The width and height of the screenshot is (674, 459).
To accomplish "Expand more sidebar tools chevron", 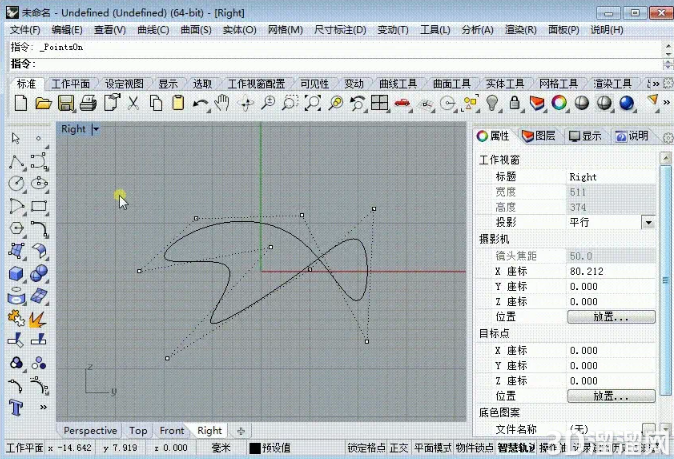I will 43,407.
